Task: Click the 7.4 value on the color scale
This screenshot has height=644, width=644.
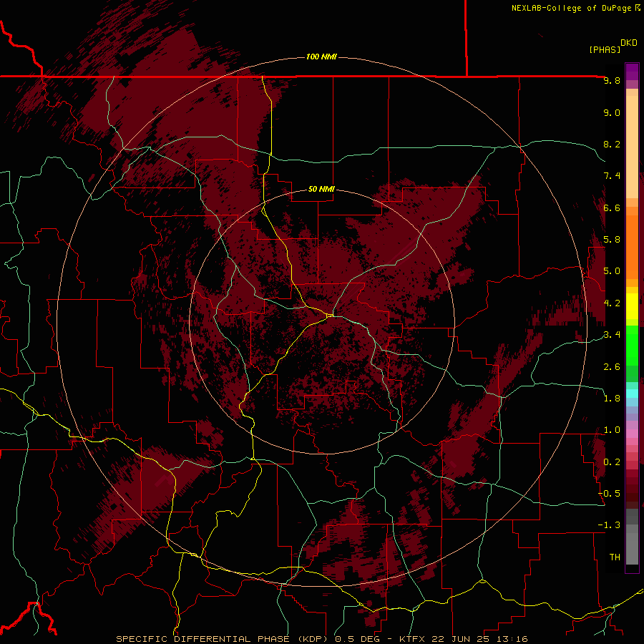Action: [612, 176]
